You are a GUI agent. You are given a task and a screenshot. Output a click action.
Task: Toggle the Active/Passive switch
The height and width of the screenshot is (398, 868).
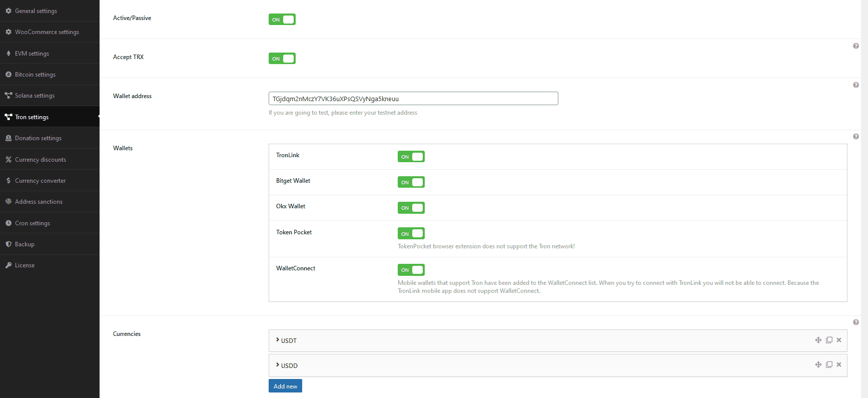[282, 20]
